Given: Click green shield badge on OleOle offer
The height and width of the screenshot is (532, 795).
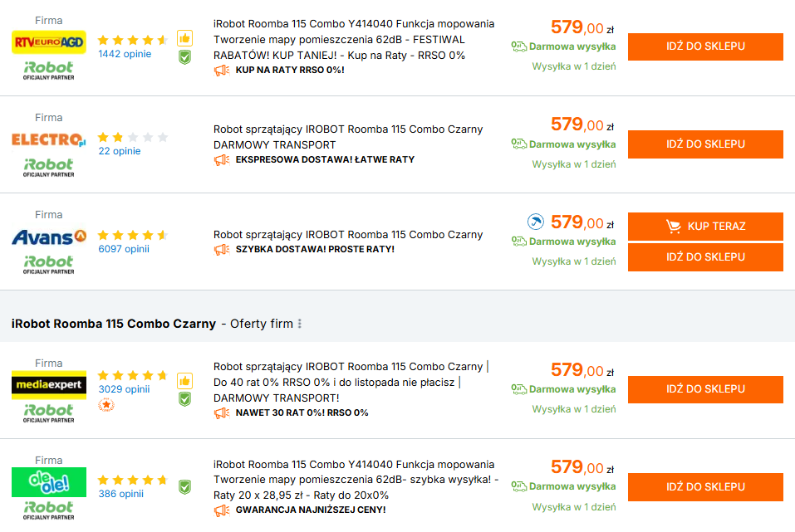Looking at the screenshot, I should 184,487.
